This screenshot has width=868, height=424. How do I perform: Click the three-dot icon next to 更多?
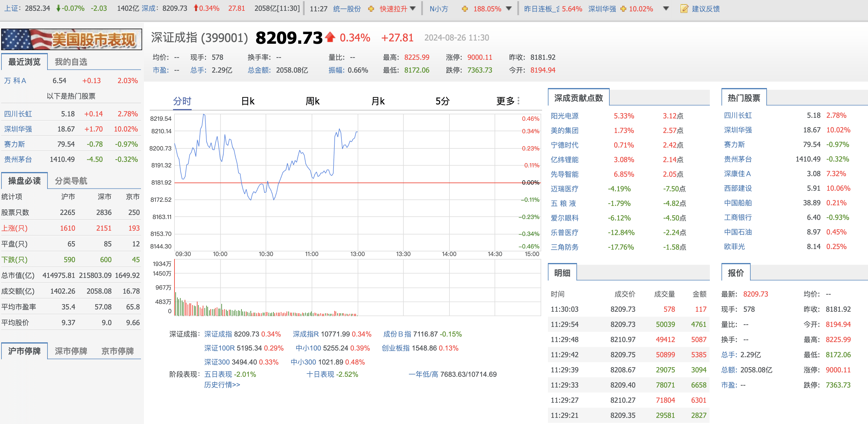coord(518,101)
